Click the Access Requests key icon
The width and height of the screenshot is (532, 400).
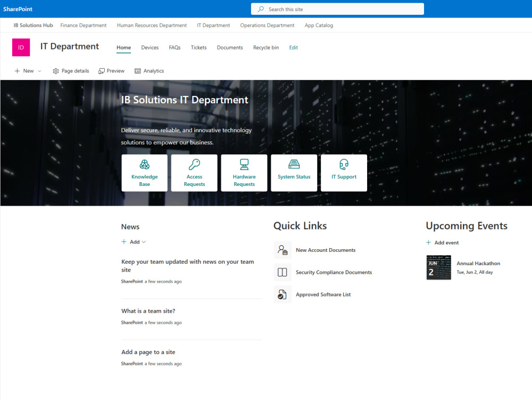[x=194, y=165]
